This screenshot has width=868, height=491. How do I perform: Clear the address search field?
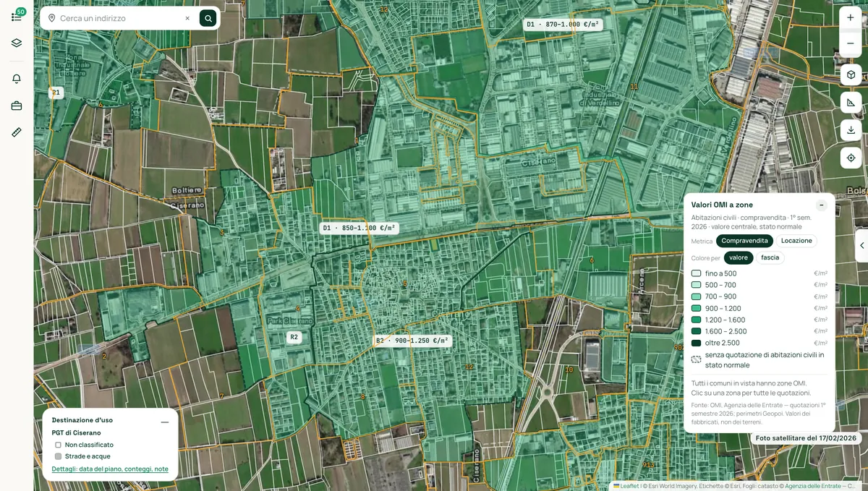187,18
